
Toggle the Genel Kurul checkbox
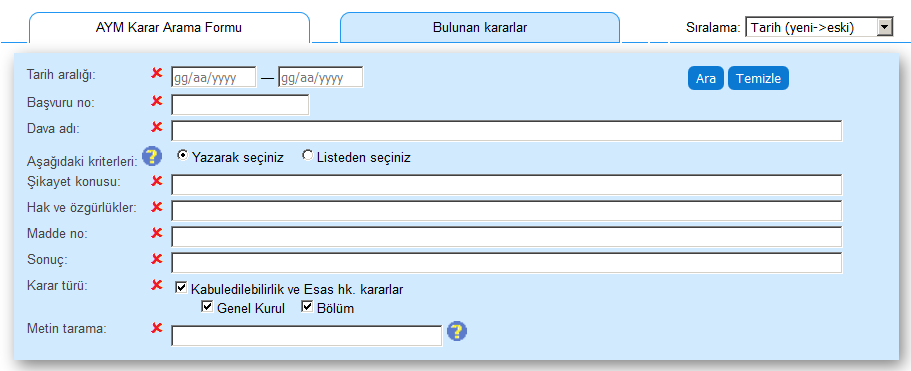207,307
